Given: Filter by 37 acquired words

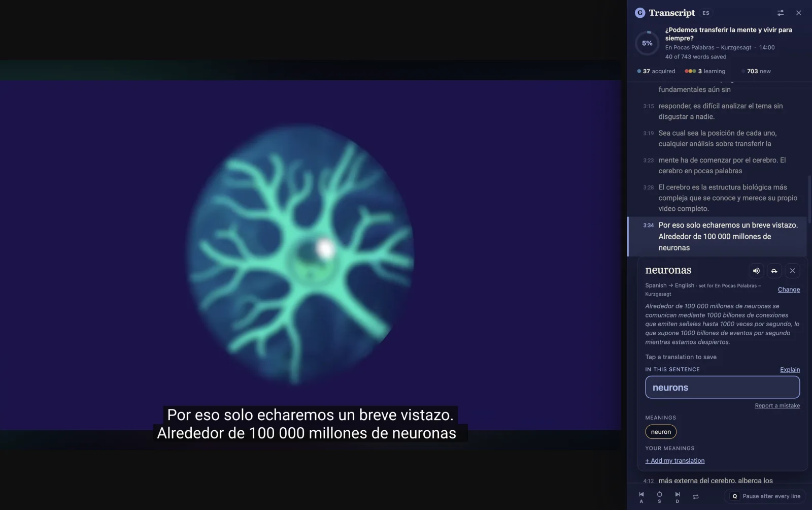Looking at the screenshot, I should coord(656,71).
